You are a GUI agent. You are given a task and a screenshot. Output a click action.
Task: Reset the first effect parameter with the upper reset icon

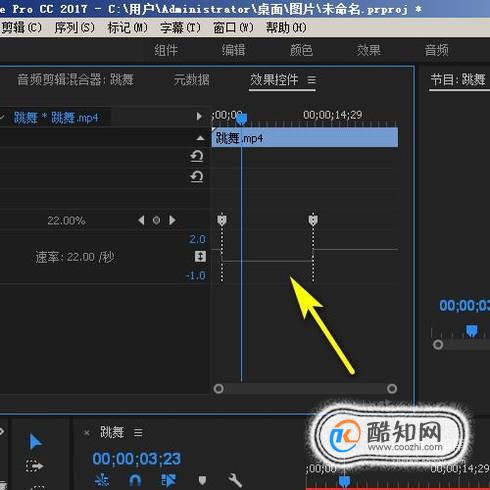pyautogui.click(x=197, y=157)
